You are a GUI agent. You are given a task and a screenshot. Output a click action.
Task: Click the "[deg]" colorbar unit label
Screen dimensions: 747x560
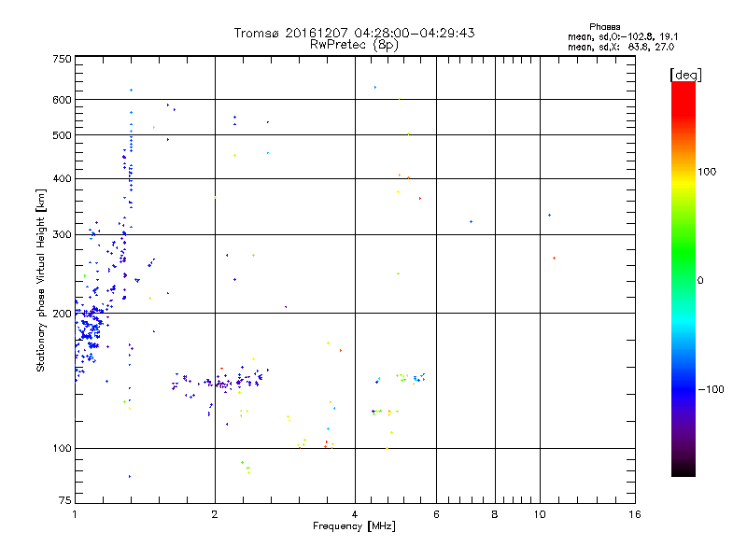(x=685, y=75)
